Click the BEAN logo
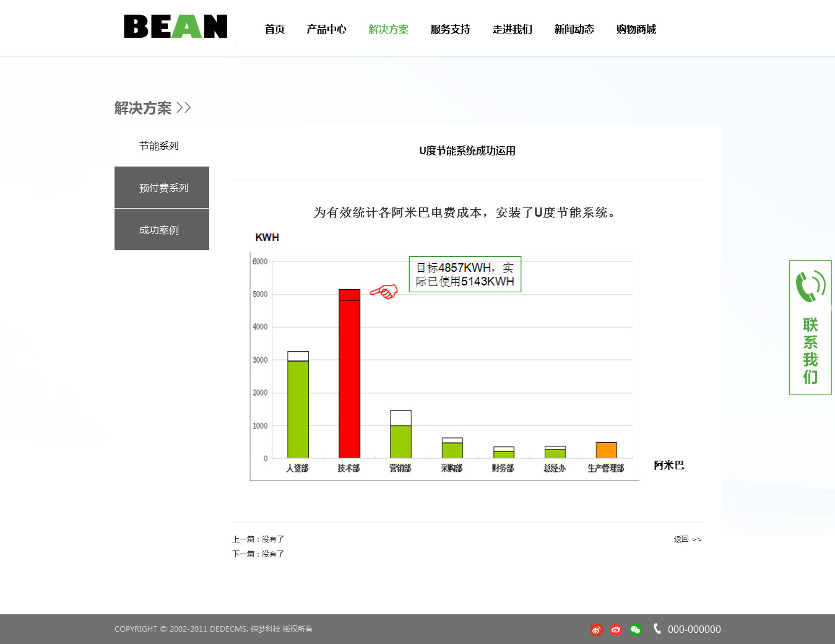 (x=175, y=27)
